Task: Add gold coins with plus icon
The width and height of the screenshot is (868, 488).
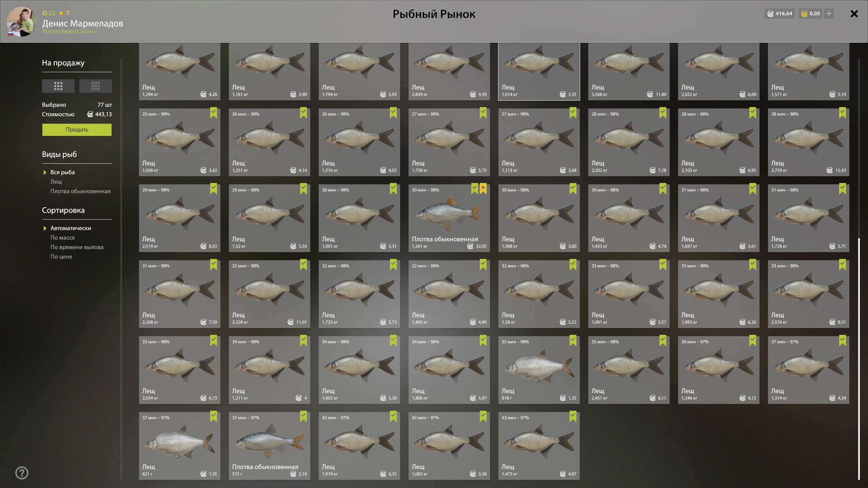Action: tap(829, 14)
